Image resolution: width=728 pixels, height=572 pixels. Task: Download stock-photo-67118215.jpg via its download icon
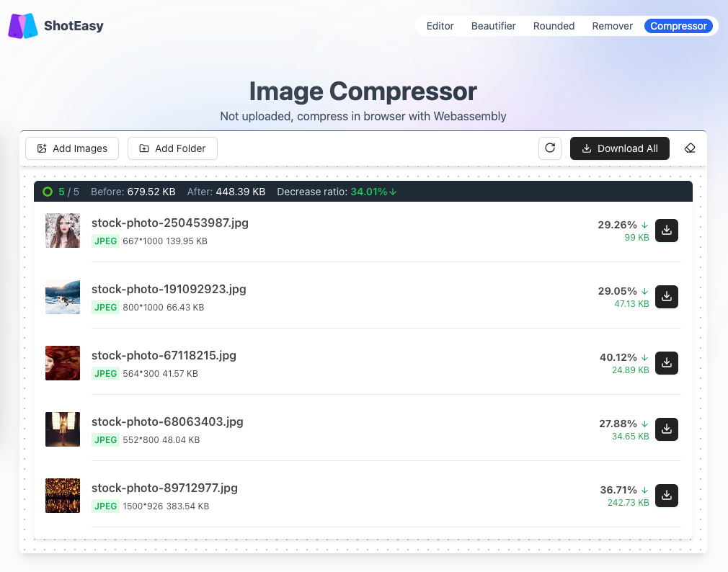(666, 362)
